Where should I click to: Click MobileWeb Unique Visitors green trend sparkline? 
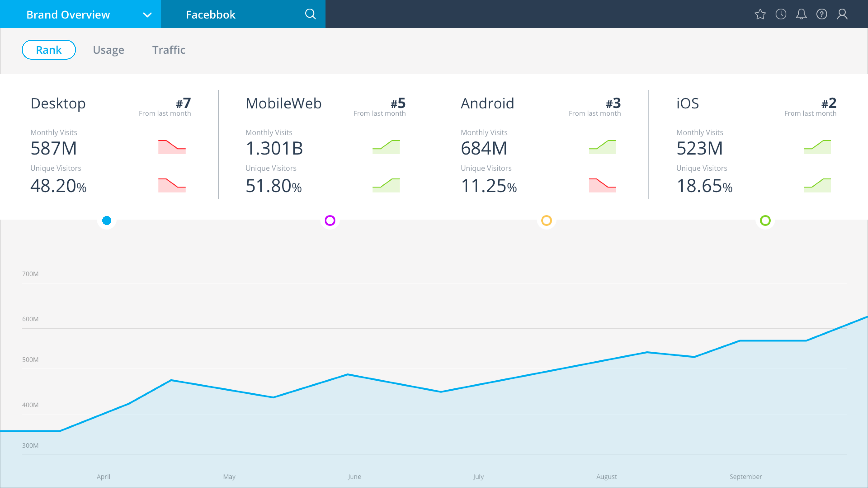click(386, 185)
